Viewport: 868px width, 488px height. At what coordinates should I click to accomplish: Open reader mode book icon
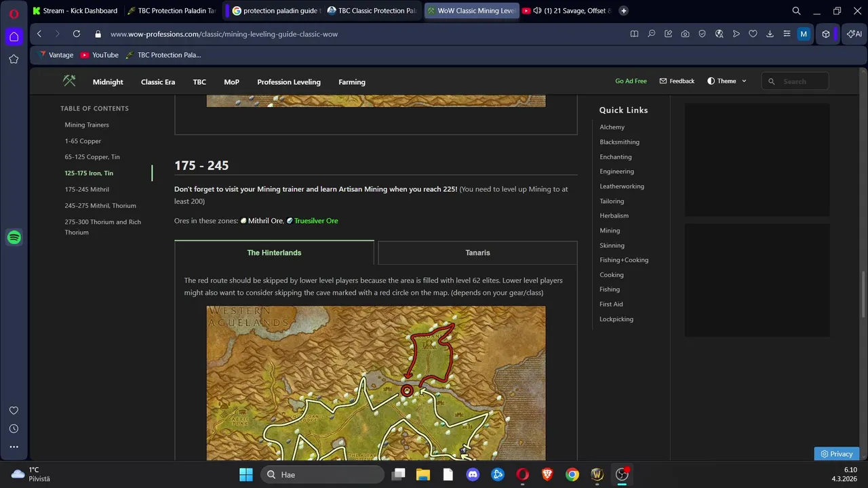click(634, 34)
